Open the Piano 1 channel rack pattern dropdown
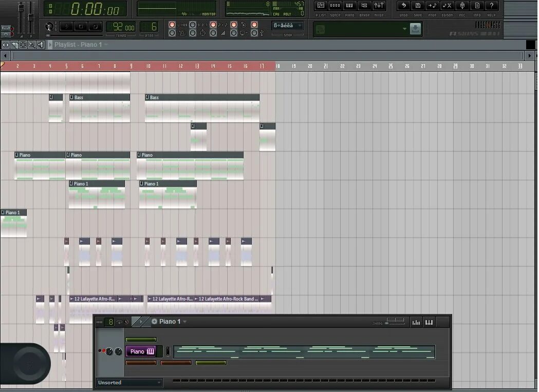This screenshot has width=539, height=392. [x=185, y=322]
